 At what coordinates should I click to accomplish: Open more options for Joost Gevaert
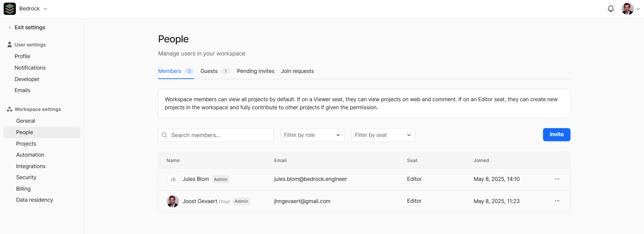click(557, 201)
